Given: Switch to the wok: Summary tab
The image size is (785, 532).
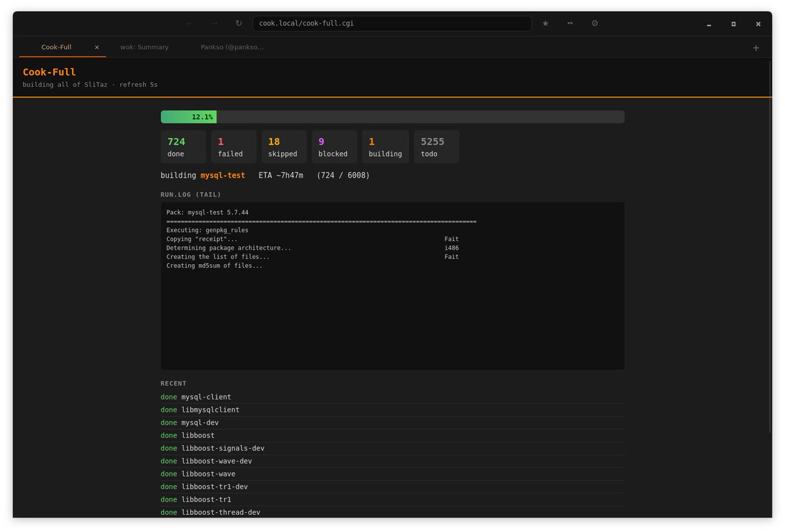Looking at the screenshot, I should click(145, 47).
